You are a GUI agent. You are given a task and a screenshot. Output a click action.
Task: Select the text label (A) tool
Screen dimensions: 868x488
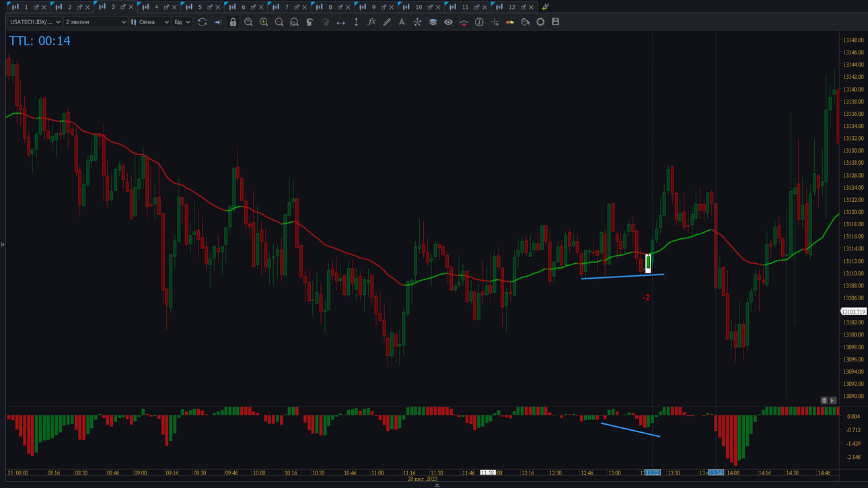coord(402,22)
